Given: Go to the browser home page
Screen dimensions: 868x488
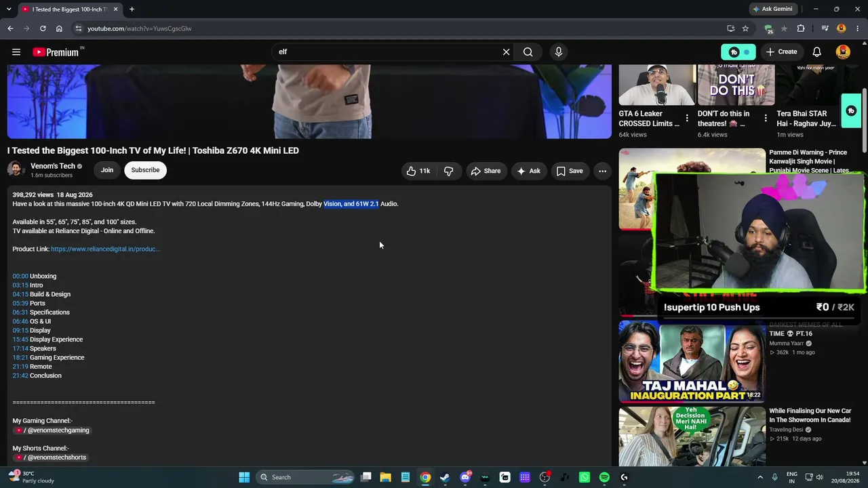Looking at the screenshot, I should [59, 28].
